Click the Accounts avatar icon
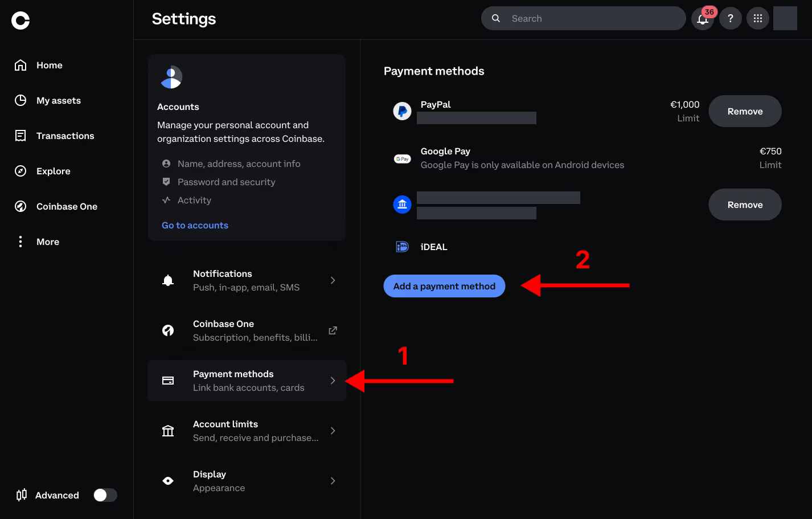This screenshot has width=812, height=519. tap(171, 77)
